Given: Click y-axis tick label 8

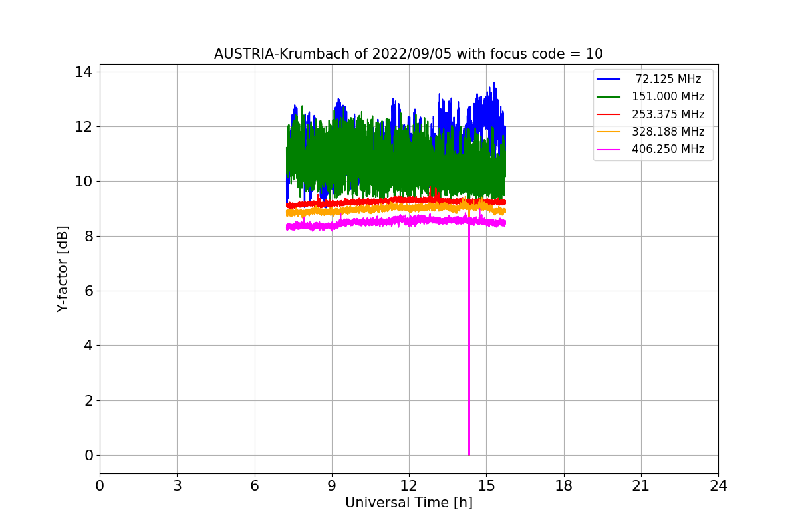Looking at the screenshot, I should coord(90,236).
